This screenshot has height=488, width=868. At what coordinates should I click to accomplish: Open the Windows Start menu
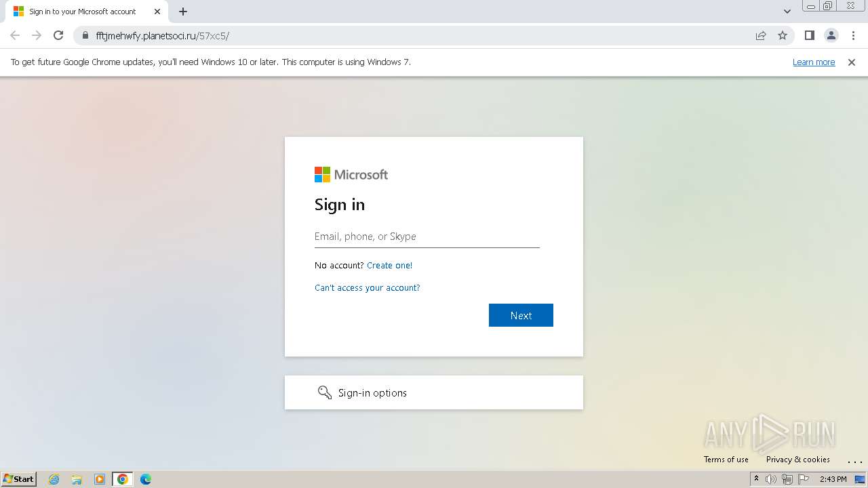[19, 479]
